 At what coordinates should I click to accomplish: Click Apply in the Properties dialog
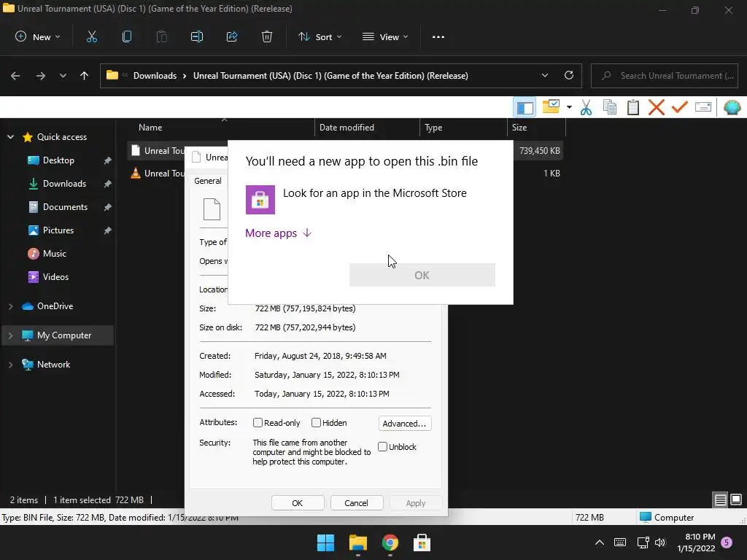coord(415,503)
